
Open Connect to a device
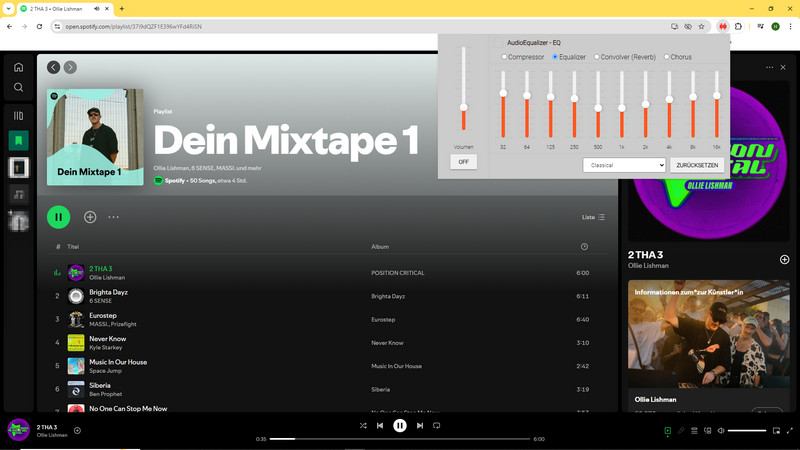tap(708, 431)
